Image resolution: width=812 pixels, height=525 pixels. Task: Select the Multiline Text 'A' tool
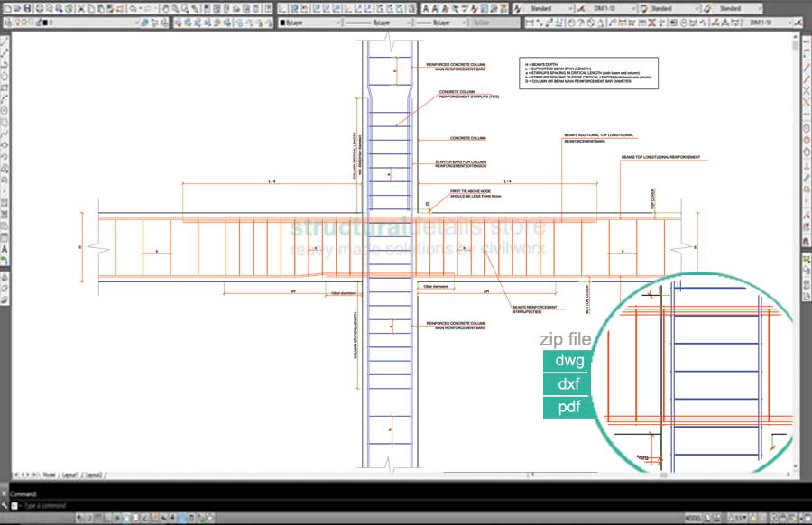(x=5, y=248)
